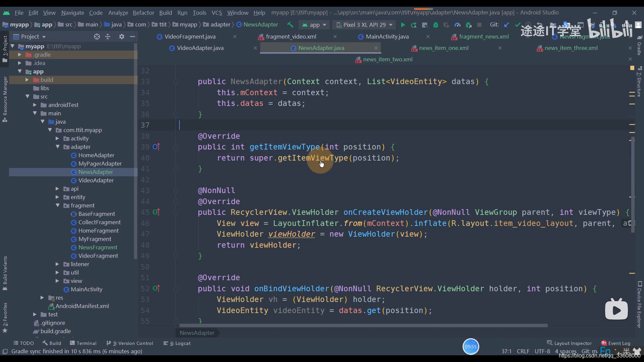Toggle the Z: Structure side panel
Viewport: 644px width, 362px height.
tap(639, 81)
